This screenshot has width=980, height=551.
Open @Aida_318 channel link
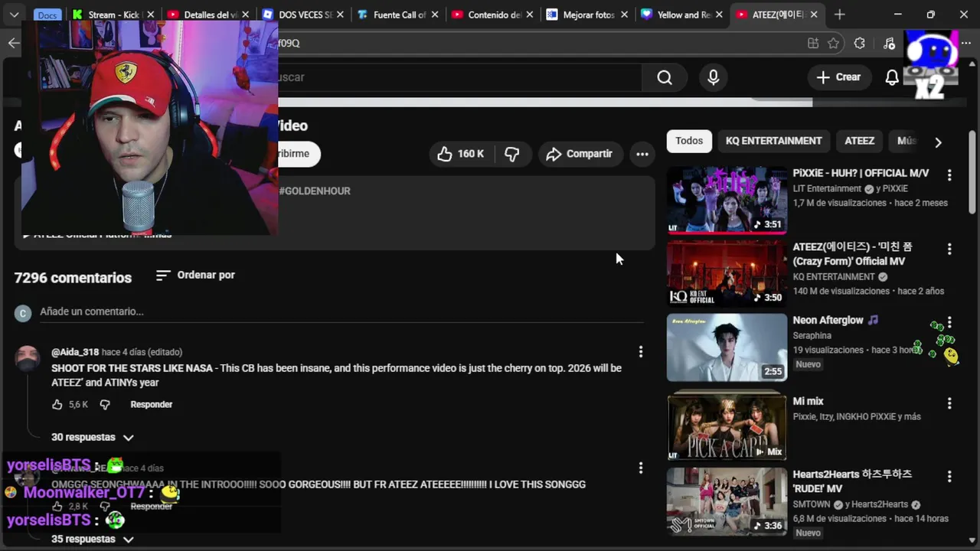click(75, 352)
